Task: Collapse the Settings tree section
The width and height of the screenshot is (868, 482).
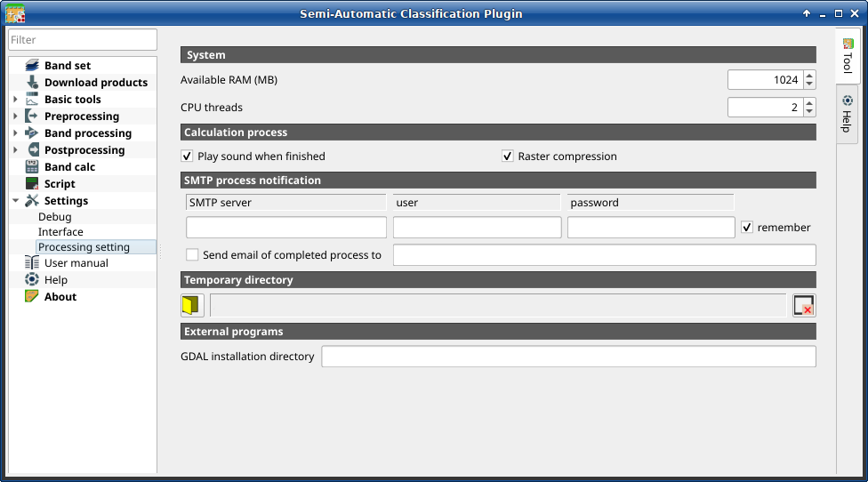Action: [x=15, y=200]
